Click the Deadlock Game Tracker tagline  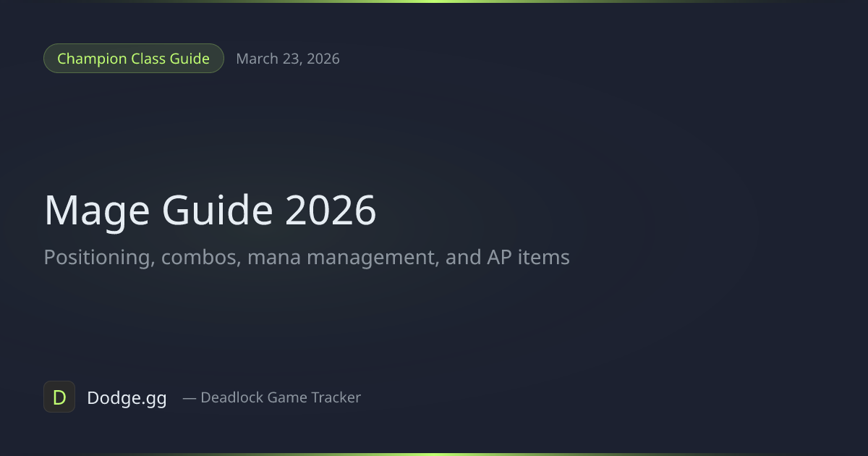coord(271,397)
